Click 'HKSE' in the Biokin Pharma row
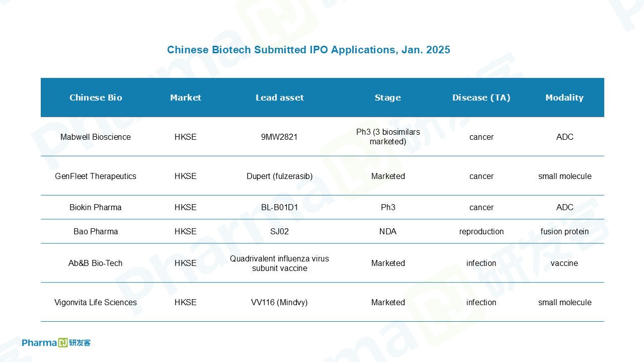The width and height of the screenshot is (644, 362). coord(186,207)
